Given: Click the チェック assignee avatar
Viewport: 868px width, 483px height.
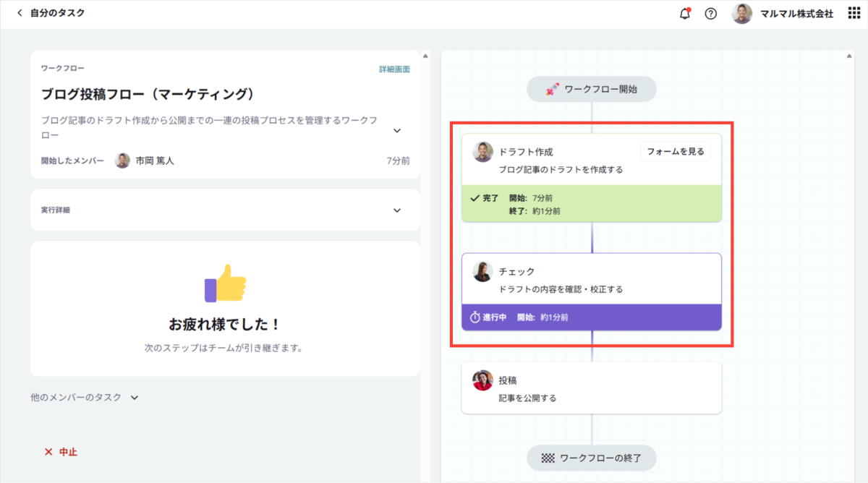Looking at the screenshot, I should pos(482,272).
